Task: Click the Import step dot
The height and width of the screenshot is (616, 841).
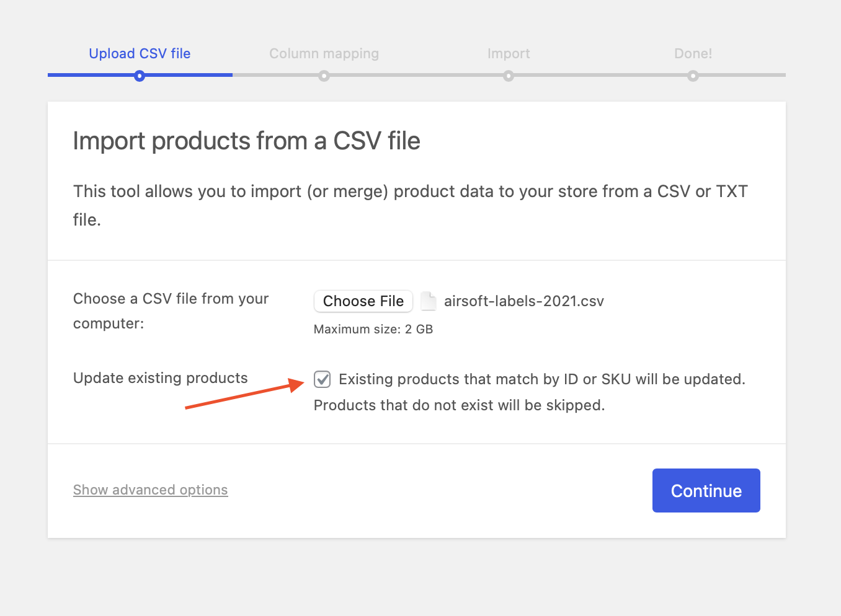Action: [509, 76]
